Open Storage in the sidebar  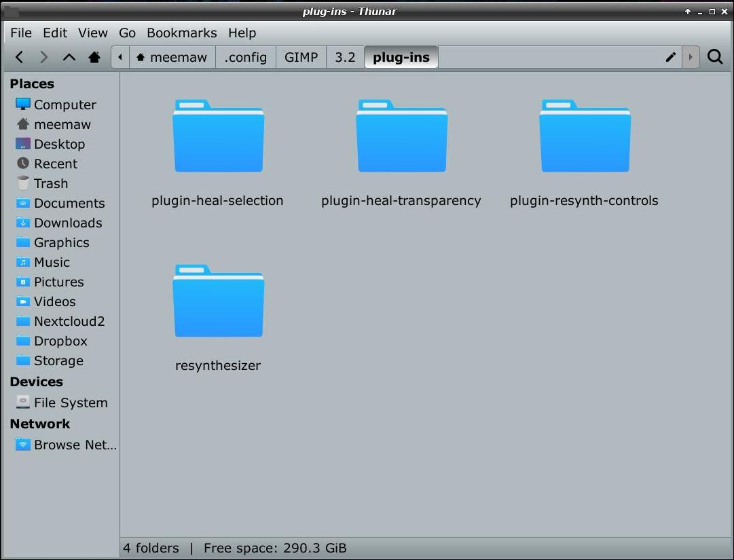pos(61,360)
